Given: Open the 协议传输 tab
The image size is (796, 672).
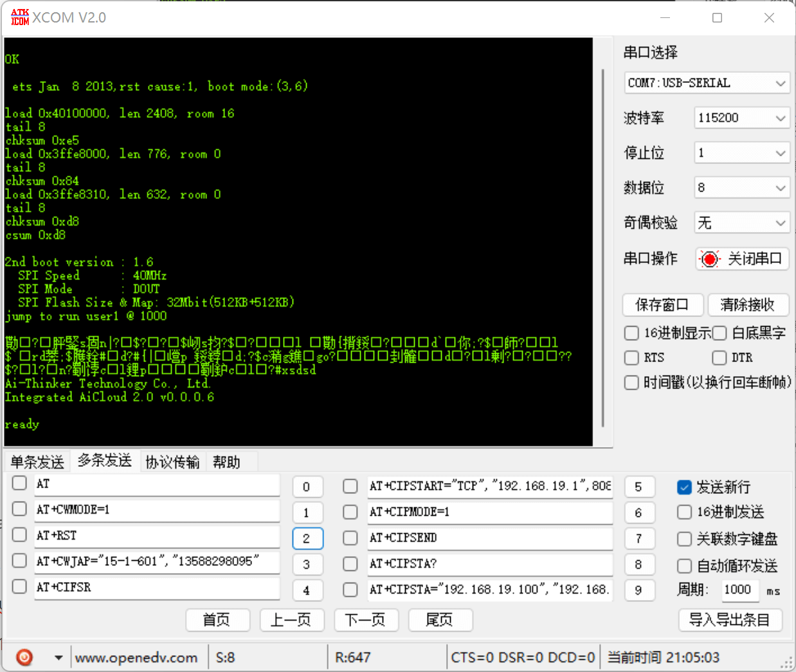Looking at the screenshot, I should click(172, 462).
